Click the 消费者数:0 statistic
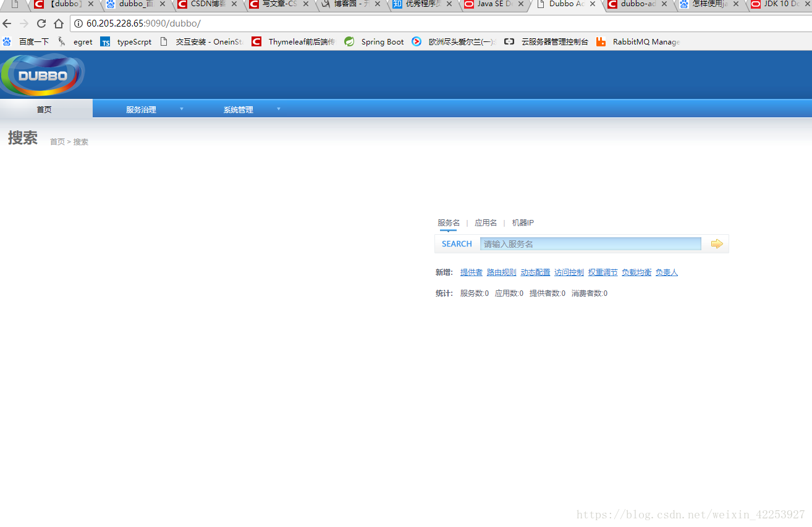Screen dimensions: 812x527 [590, 293]
